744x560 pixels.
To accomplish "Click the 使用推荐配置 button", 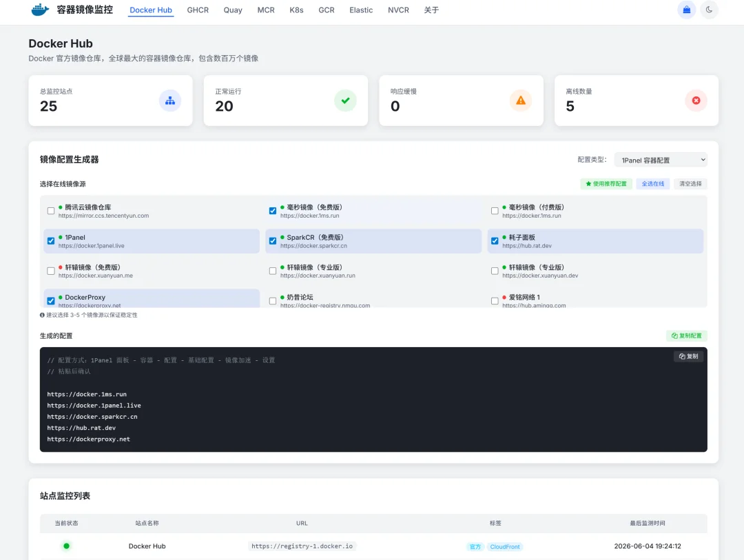I will tap(606, 184).
